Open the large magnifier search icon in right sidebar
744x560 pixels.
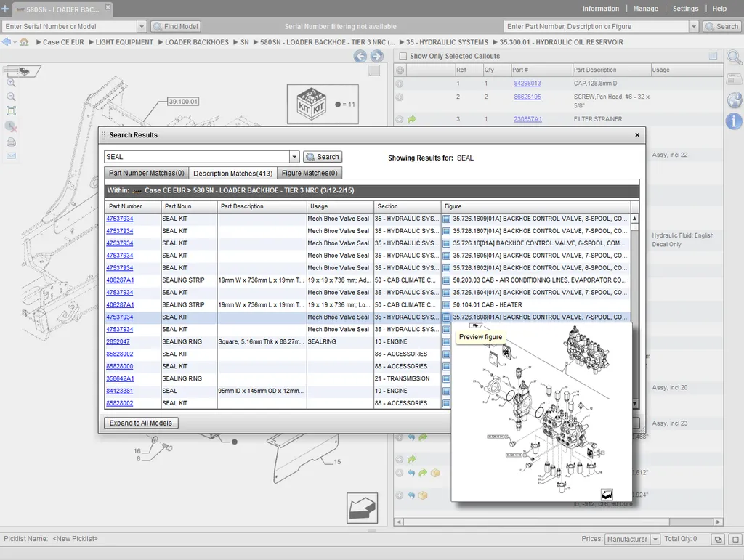pyautogui.click(x=734, y=58)
